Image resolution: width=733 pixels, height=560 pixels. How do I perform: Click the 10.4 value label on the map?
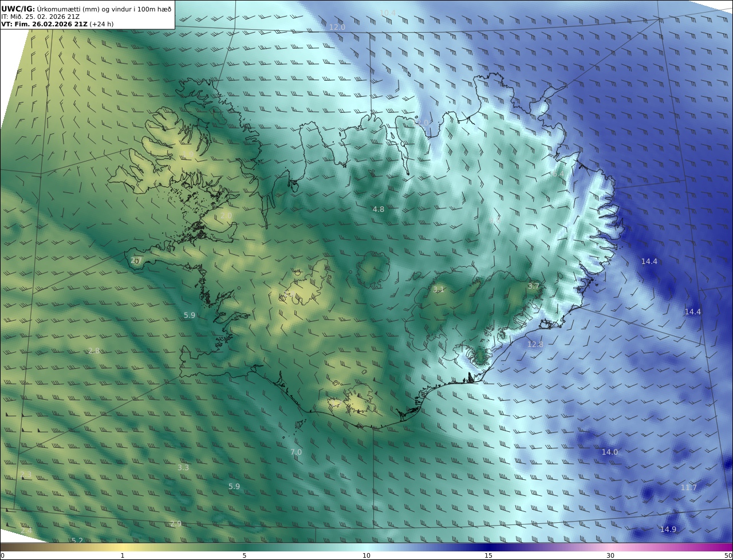pyautogui.click(x=388, y=13)
